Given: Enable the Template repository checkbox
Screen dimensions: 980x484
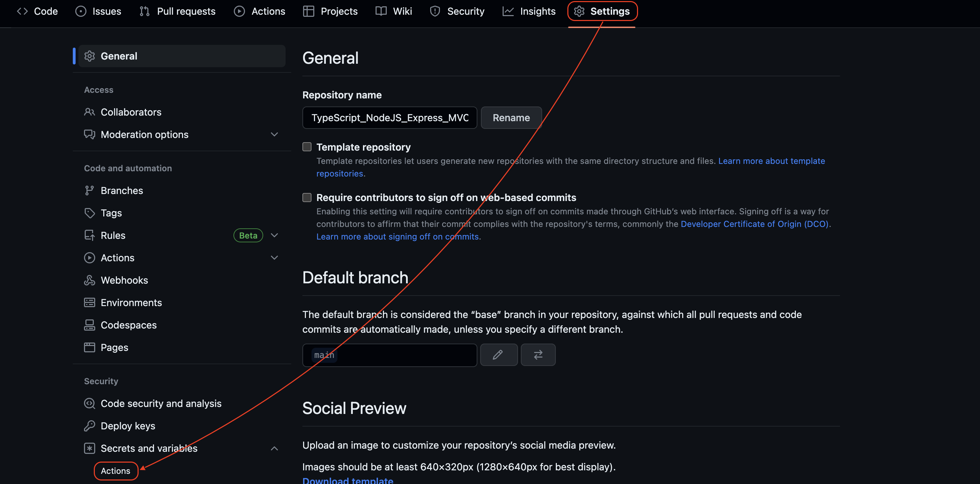Looking at the screenshot, I should [307, 147].
